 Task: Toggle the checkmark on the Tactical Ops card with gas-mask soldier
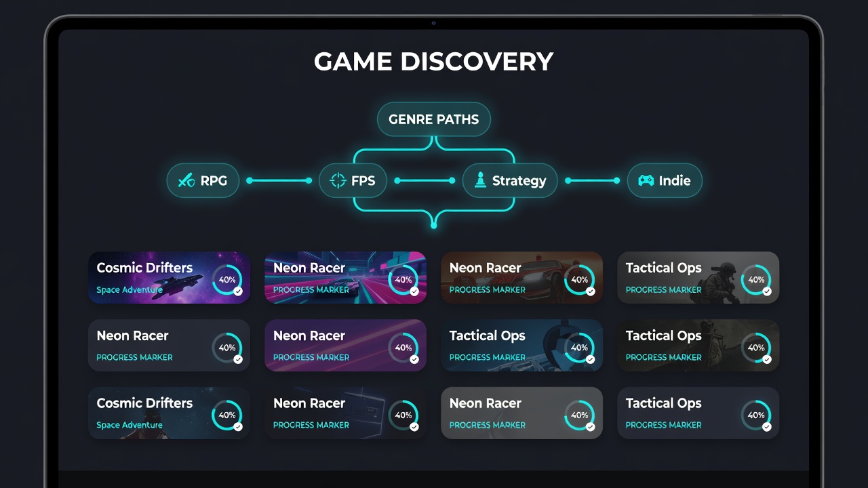tap(767, 291)
